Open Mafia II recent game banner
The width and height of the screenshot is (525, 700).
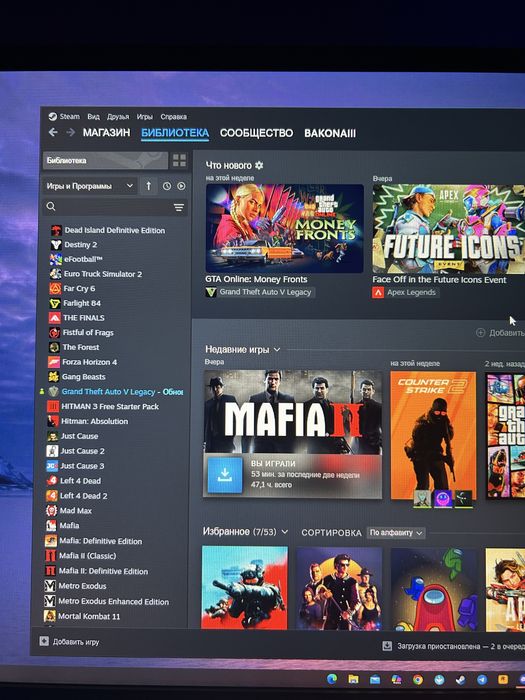pyautogui.click(x=293, y=412)
